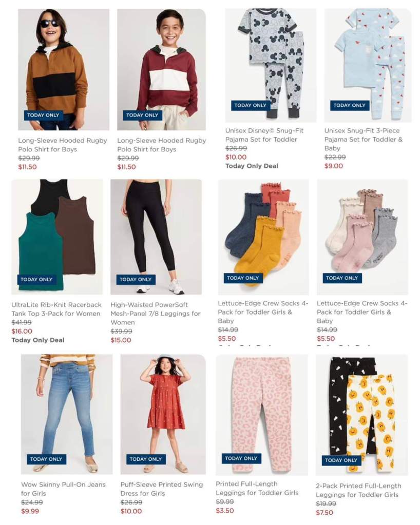Image resolution: width=420 pixels, height=525 pixels.
Task: Click the Today Only badge on Mickey pajamas
Action: coord(251,105)
